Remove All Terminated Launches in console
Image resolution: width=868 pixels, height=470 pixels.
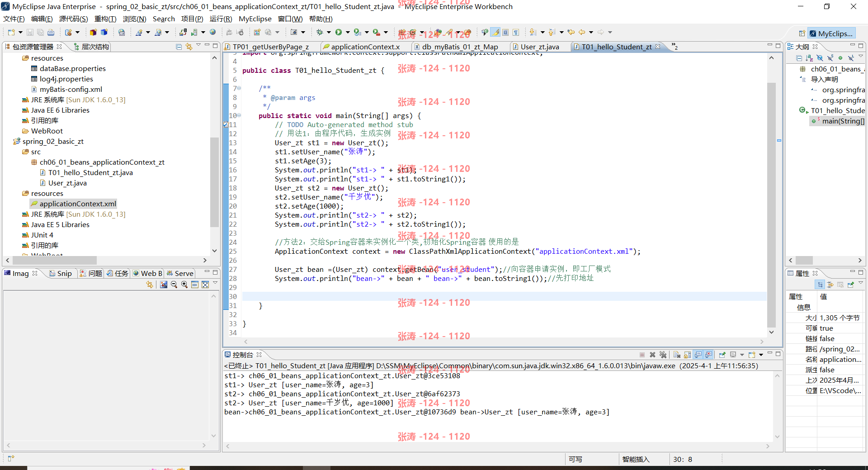click(x=663, y=355)
